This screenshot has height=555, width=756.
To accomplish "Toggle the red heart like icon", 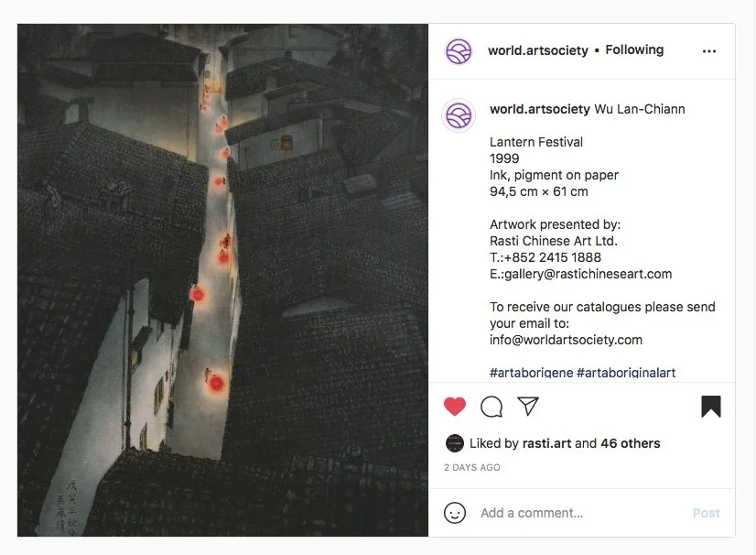I will [455, 407].
